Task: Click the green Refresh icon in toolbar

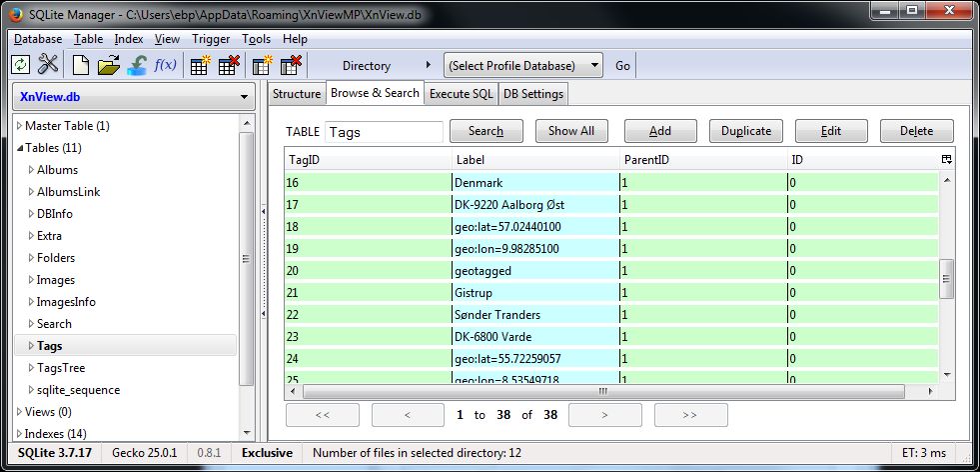Action: pos(21,64)
